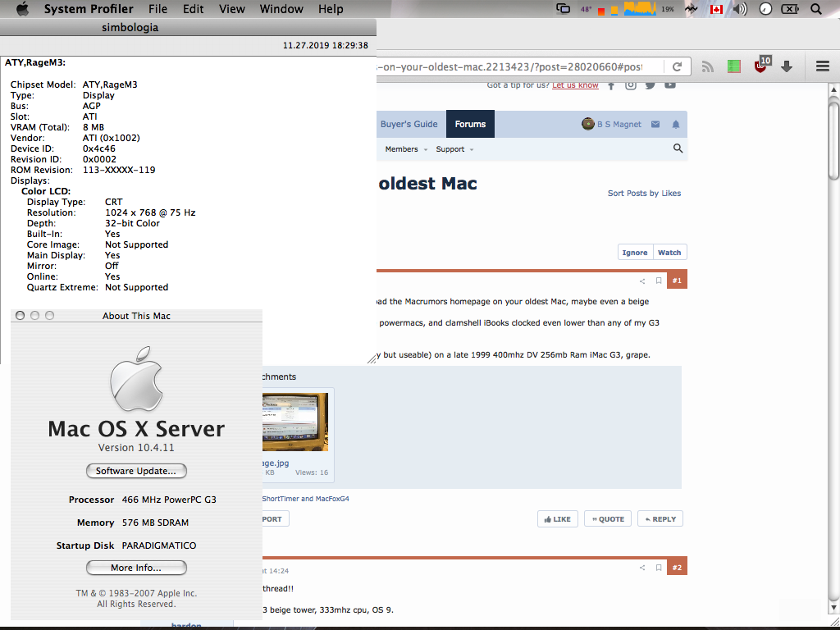Image resolution: width=840 pixels, height=630 pixels.
Task: Click the share icon on post #1
Action: (642, 281)
